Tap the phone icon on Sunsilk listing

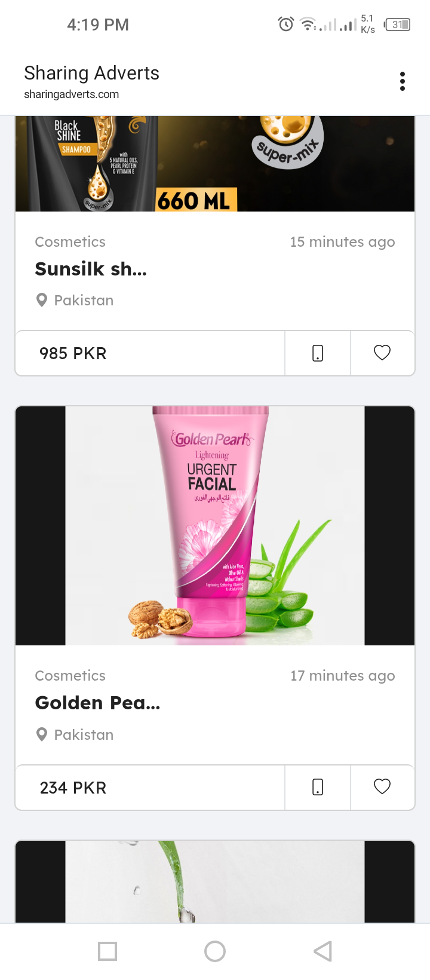coord(318,353)
